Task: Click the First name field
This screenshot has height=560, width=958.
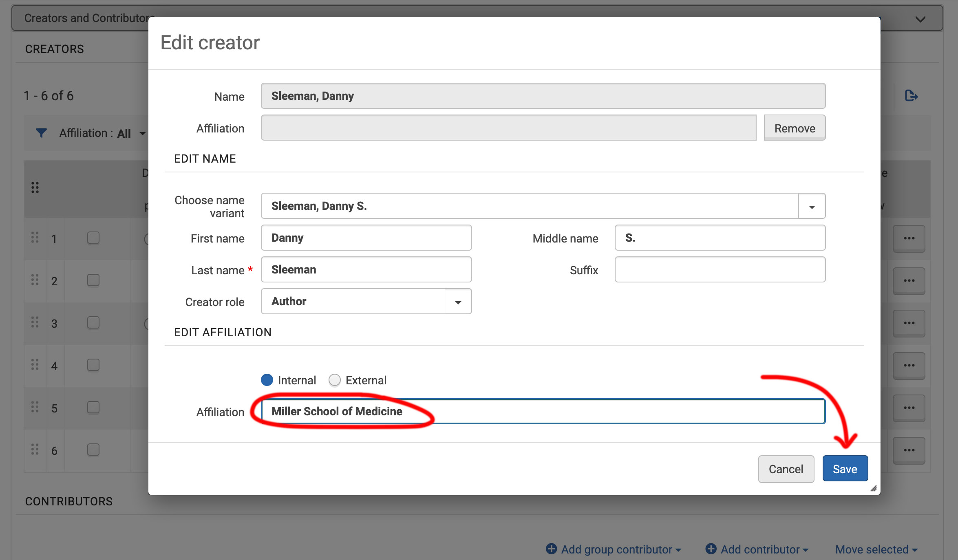Action: (366, 238)
